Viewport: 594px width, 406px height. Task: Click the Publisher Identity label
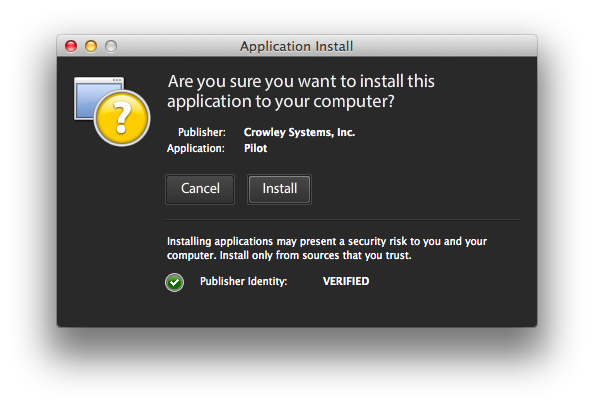244,281
